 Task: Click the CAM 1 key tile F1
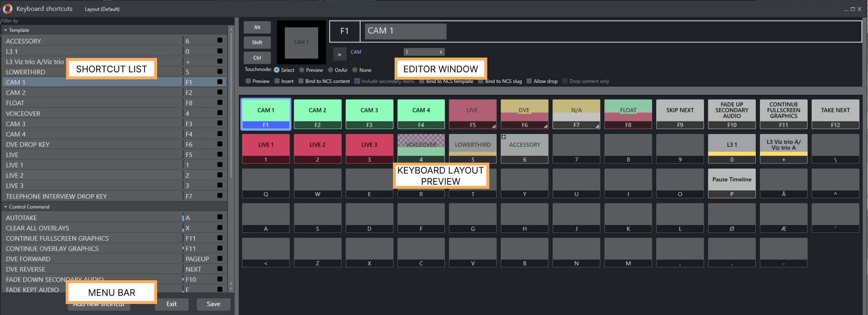[266, 114]
